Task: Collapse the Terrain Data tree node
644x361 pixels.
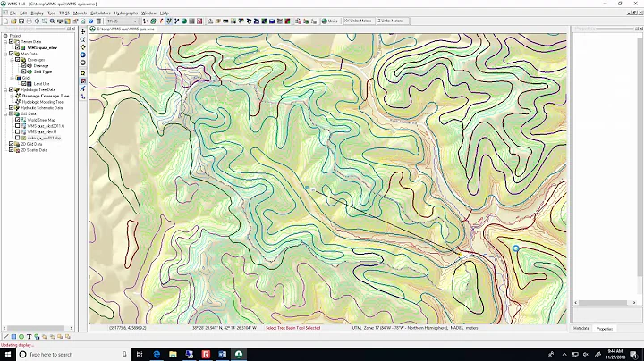Action: click(x=5, y=41)
